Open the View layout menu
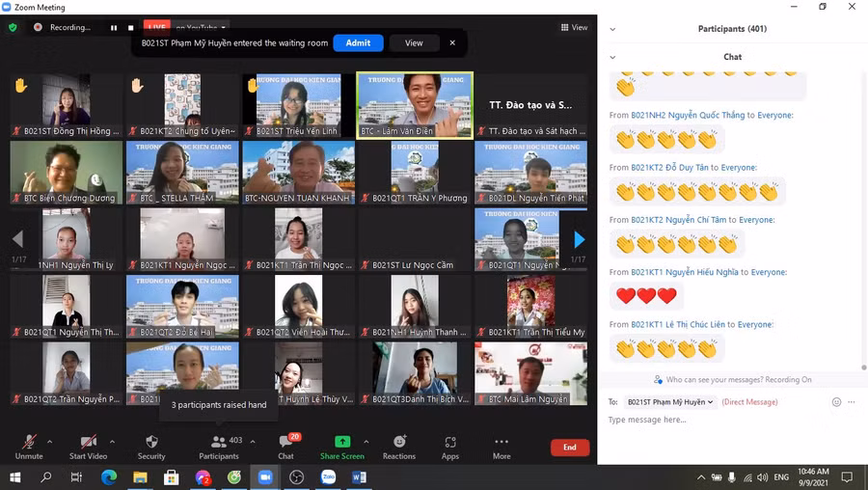Image resolution: width=868 pixels, height=490 pixels. [x=574, y=27]
